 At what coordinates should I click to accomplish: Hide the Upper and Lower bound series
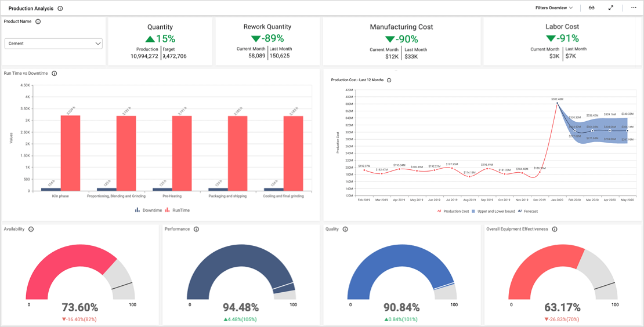493,211
